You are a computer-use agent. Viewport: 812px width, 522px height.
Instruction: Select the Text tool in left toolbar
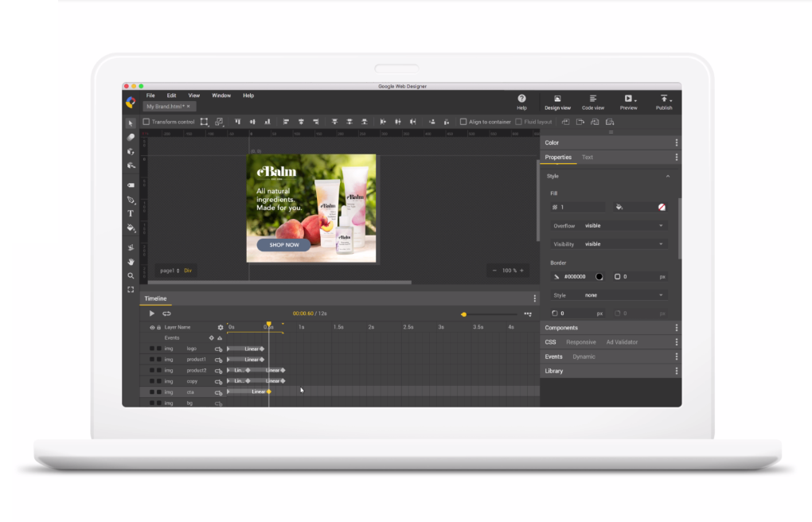(131, 213)
